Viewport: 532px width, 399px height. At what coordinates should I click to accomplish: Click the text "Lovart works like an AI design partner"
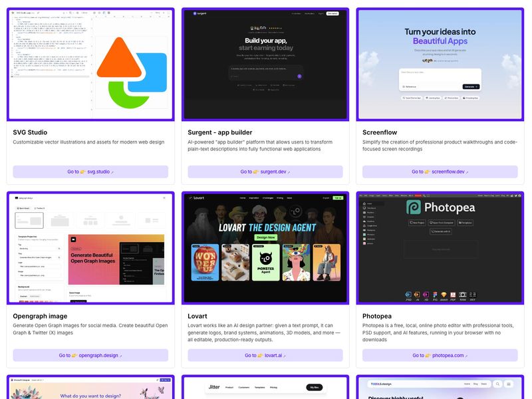(264, 332)
